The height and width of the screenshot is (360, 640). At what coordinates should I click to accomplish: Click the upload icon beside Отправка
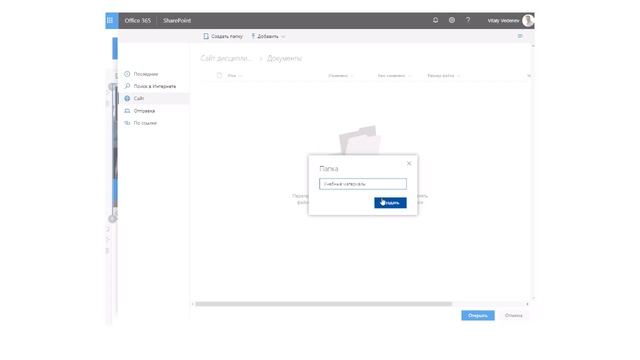127,111
